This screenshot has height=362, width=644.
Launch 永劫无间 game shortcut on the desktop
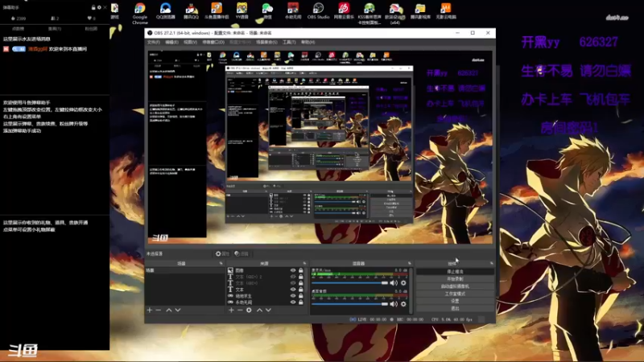[x=293, y=11]
